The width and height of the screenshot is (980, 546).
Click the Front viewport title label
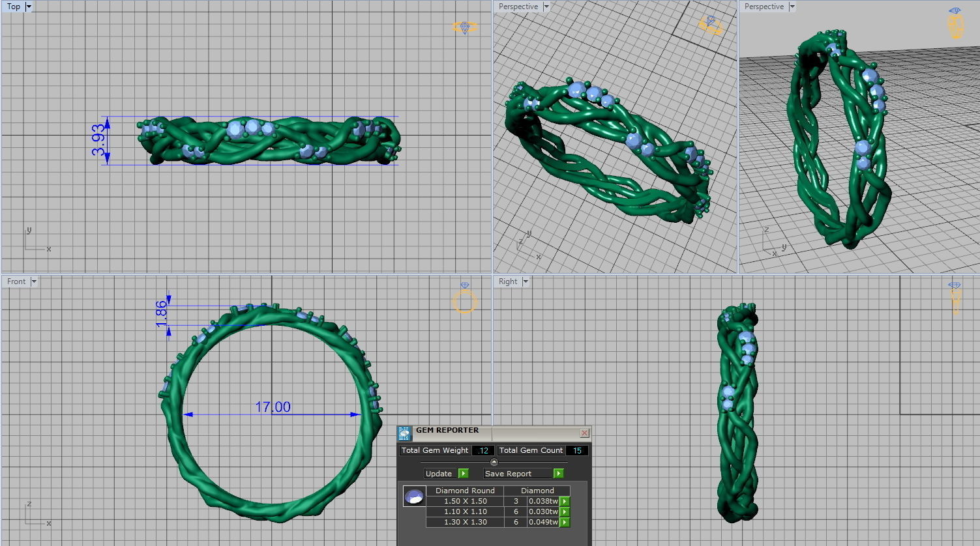coord(16,281)
